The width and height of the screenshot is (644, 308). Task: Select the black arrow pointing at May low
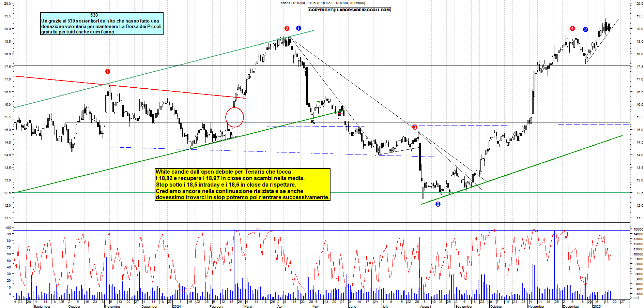point(313,122)
